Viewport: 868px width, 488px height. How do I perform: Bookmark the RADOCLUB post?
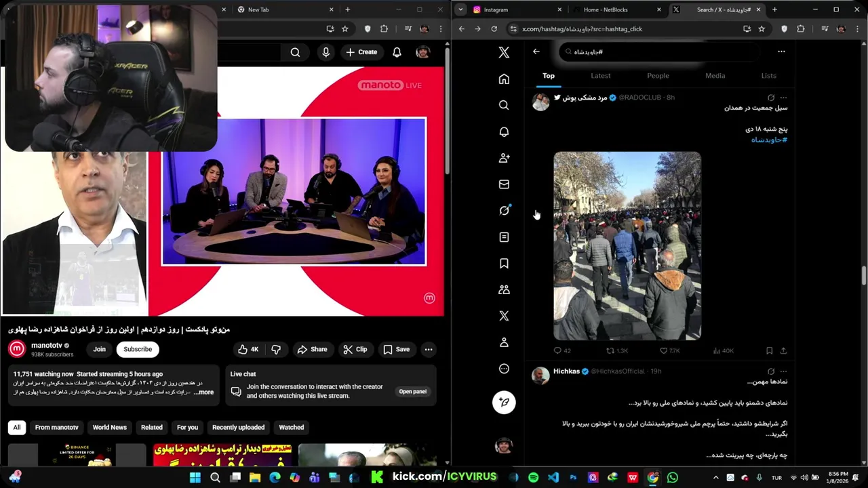[769, 350]
